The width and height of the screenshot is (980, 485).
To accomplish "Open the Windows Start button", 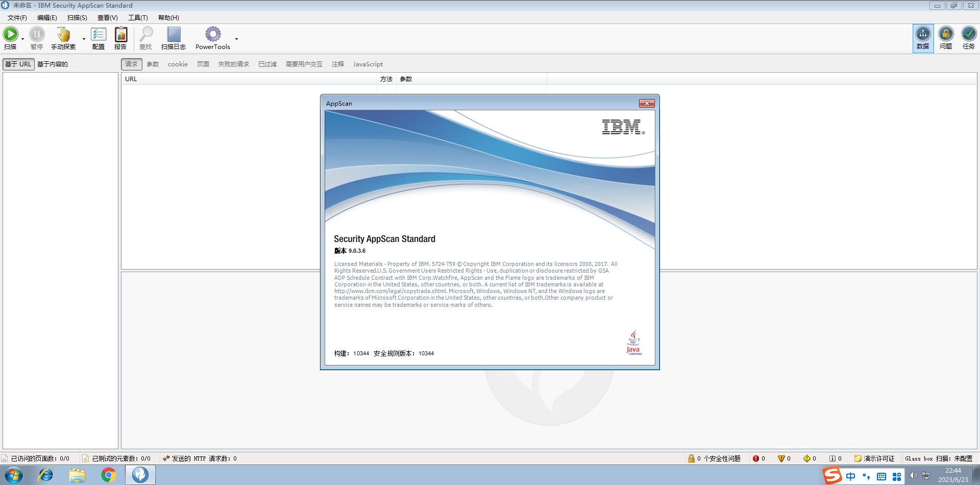I will click(x=14, y=475).
